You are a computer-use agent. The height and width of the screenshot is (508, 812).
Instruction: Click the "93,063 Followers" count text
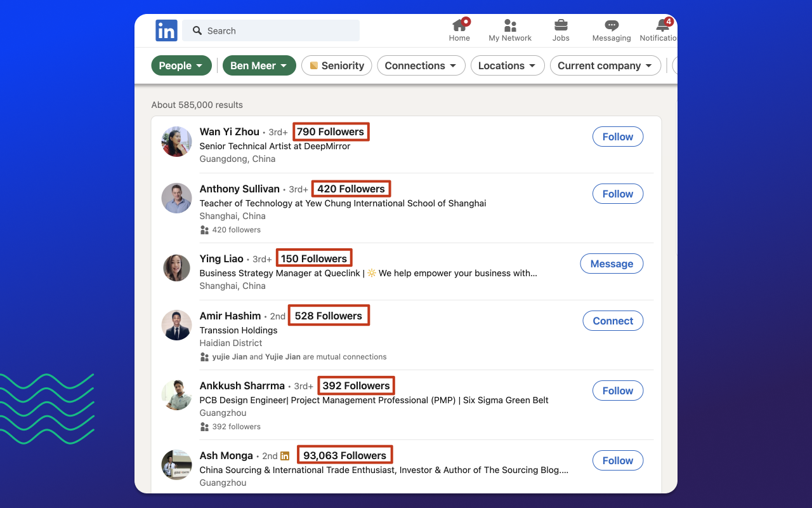tap(344, 455)
